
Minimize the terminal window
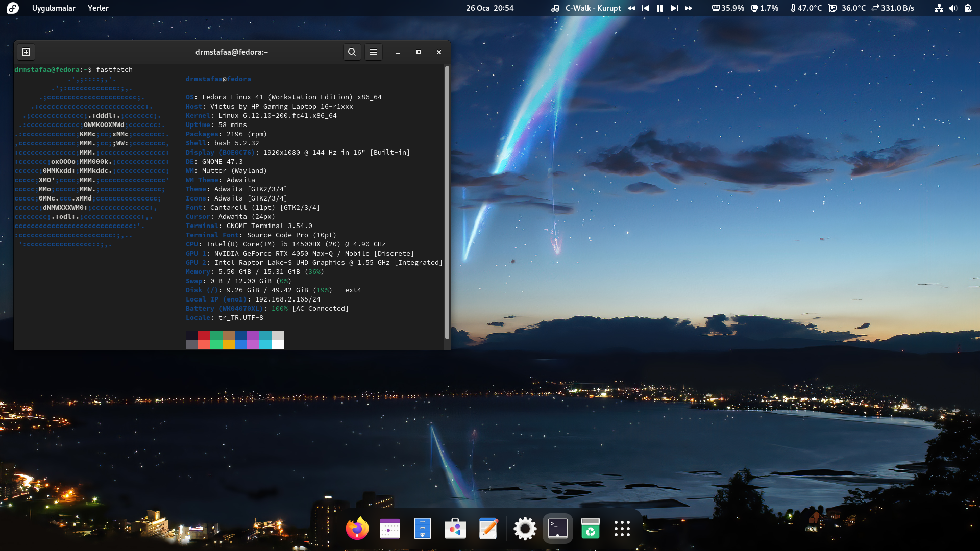pos(398,52)
